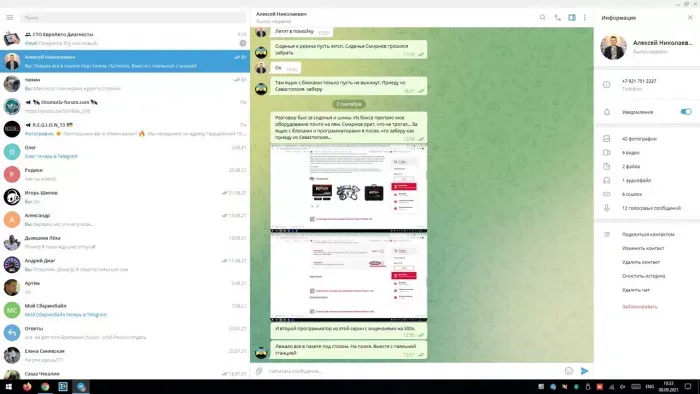Open the Otomotiv-forum.com channel
The width and height of the screenshot is (700, 394).
point(125,106)
